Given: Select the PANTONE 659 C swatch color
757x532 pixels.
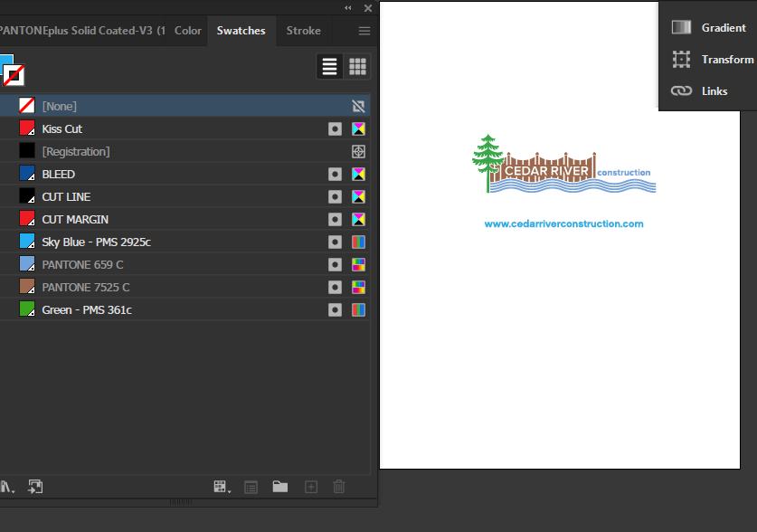Looking at the screenshot, I should (27, 264).
